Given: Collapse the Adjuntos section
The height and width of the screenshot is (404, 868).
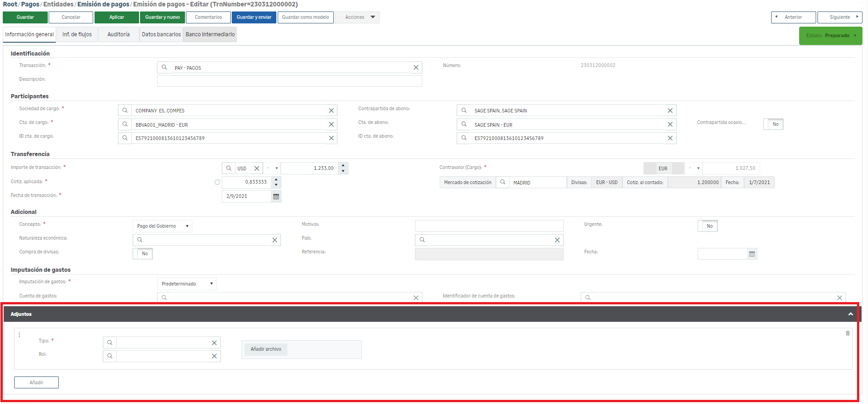Looking at the screenshot, I should (850, 314).
